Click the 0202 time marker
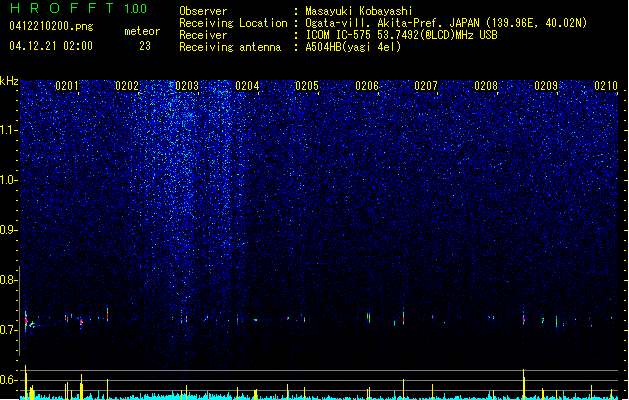The image size is (629, 400). point(127,85)
